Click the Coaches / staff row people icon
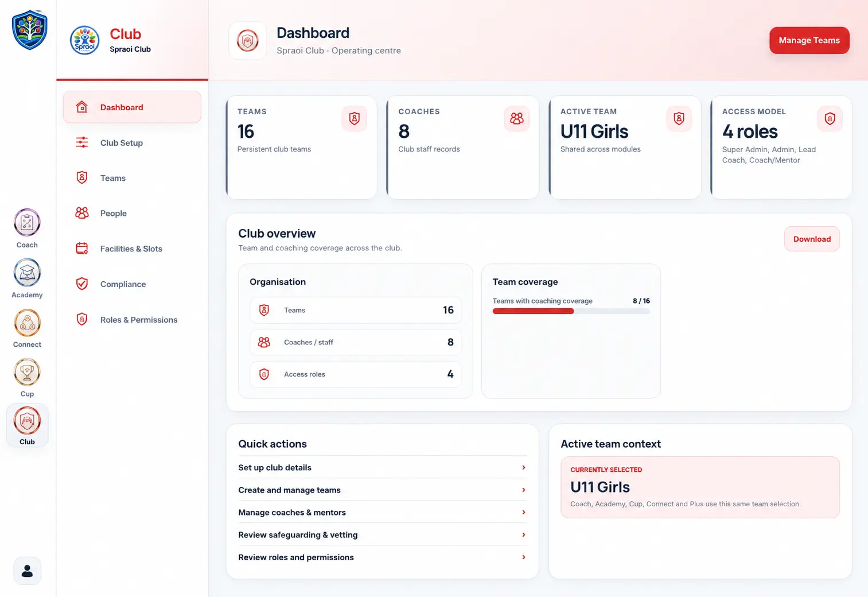Image resolution: width=868 pixels, height=597 pixels. tap(264, 342)
